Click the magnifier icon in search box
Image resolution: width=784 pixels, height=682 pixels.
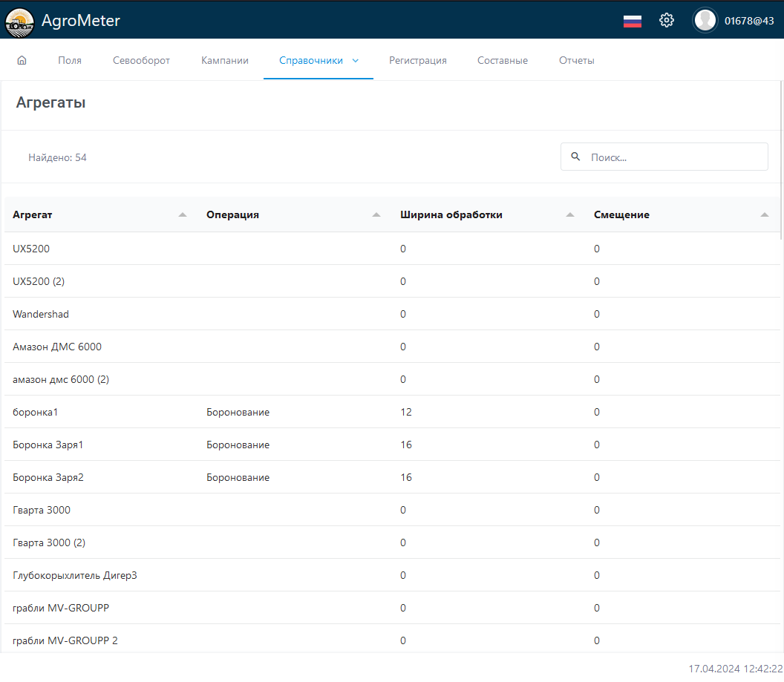point(575,157)
